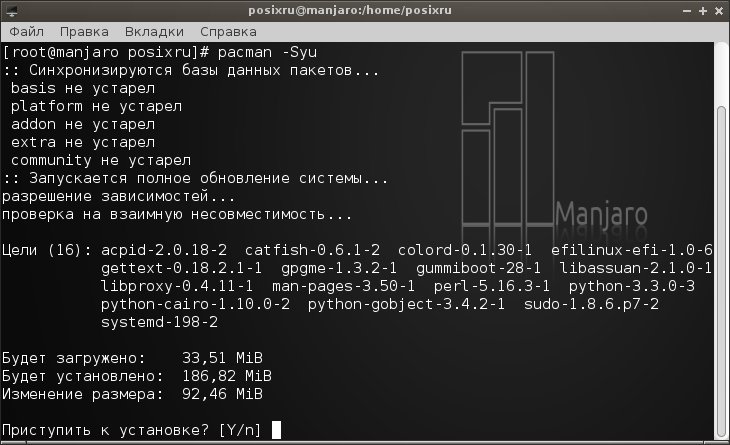This screenshot has width=730, height=445.
Task: Minimize the terminal window
Action: pos(687,11)
